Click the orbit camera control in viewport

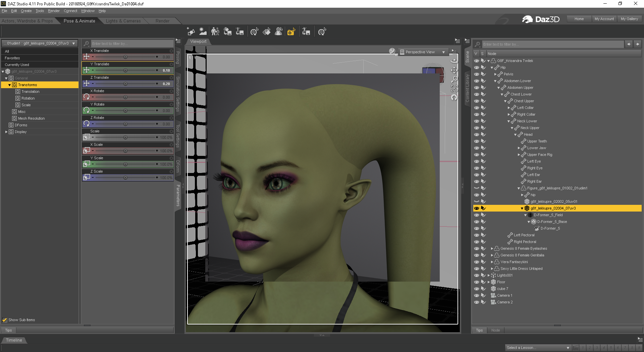point(454,61)
